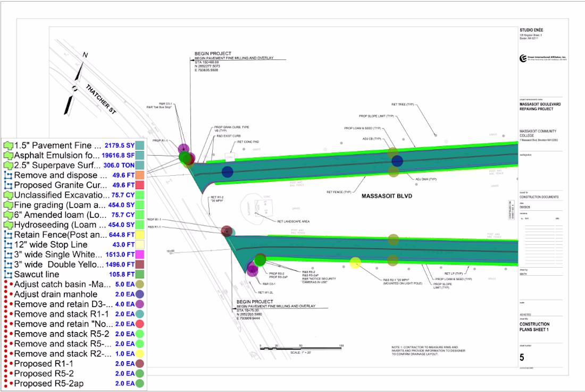Click the "Adjust drain manhole" legend label
This screenshot has width=585, height=392.
click(x=56, y=294)
